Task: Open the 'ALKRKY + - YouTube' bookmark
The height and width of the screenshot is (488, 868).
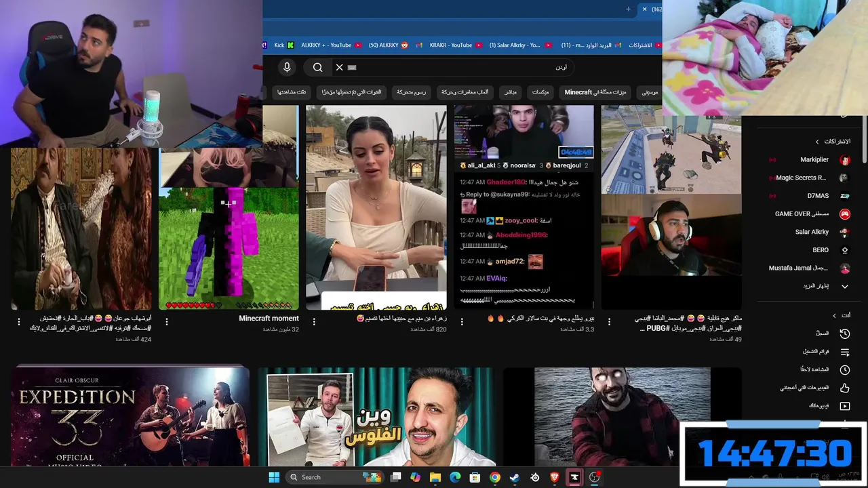Action: 331,45
